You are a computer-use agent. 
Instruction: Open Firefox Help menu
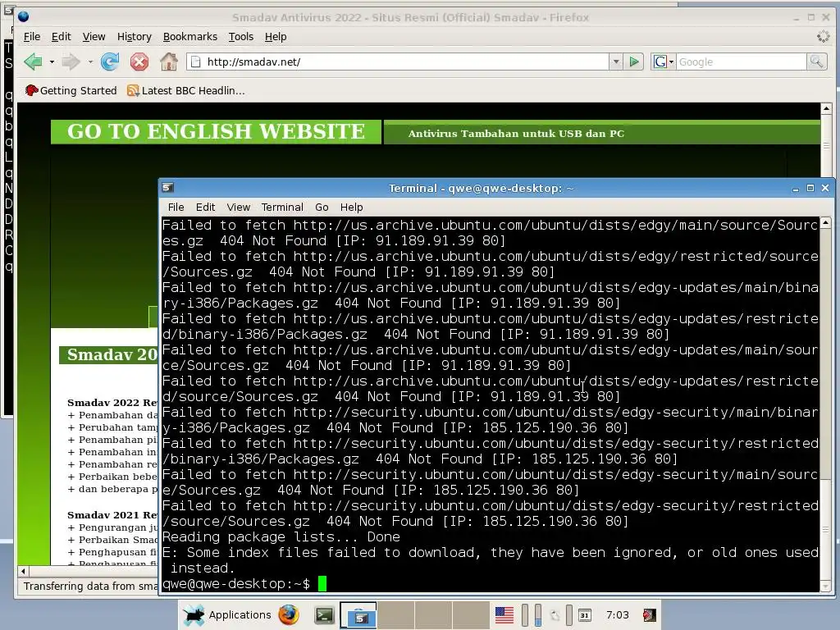276,36
